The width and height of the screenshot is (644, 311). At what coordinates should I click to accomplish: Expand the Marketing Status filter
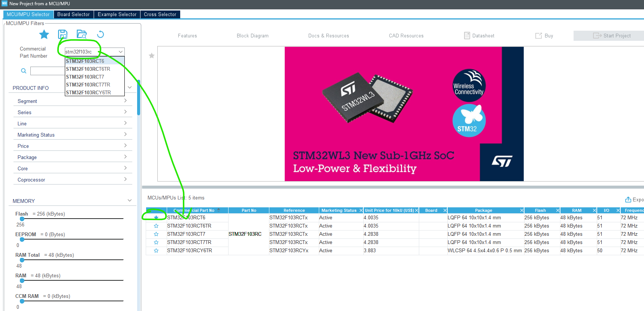point(72,135)
